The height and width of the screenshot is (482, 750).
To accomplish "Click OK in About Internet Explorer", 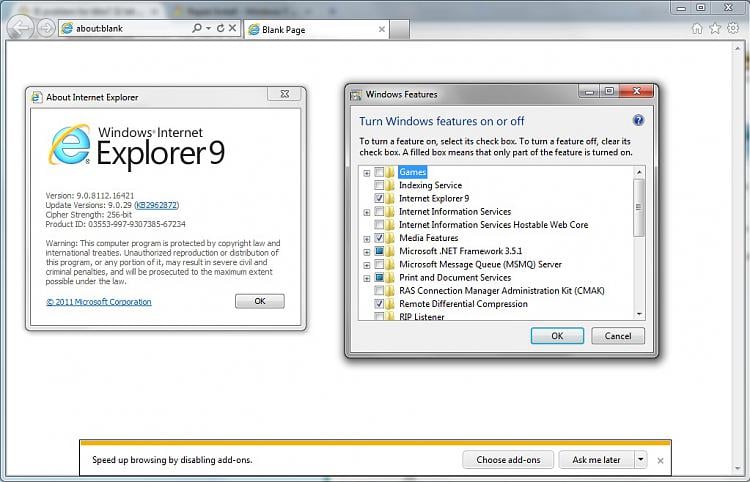I will (260, 301).
